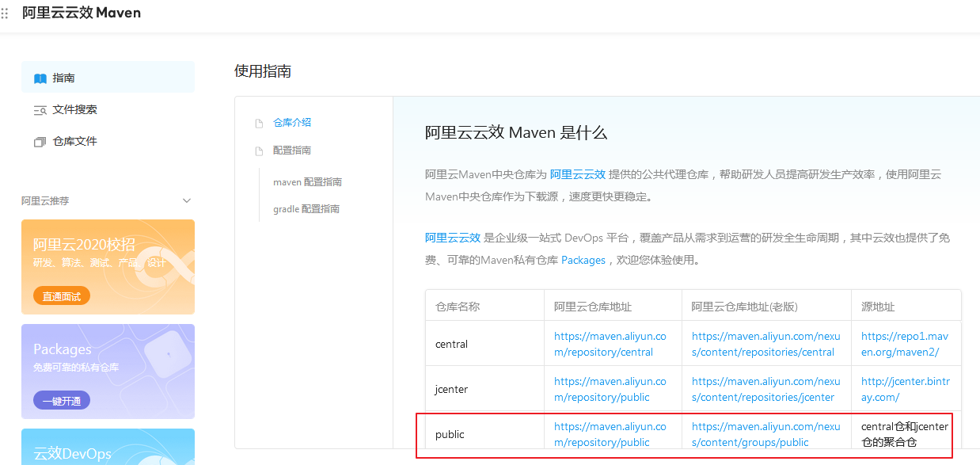Open the 文件搜索 sidebar menu item
The height and width of the screenshot is (465, 980).
[108, 109]
